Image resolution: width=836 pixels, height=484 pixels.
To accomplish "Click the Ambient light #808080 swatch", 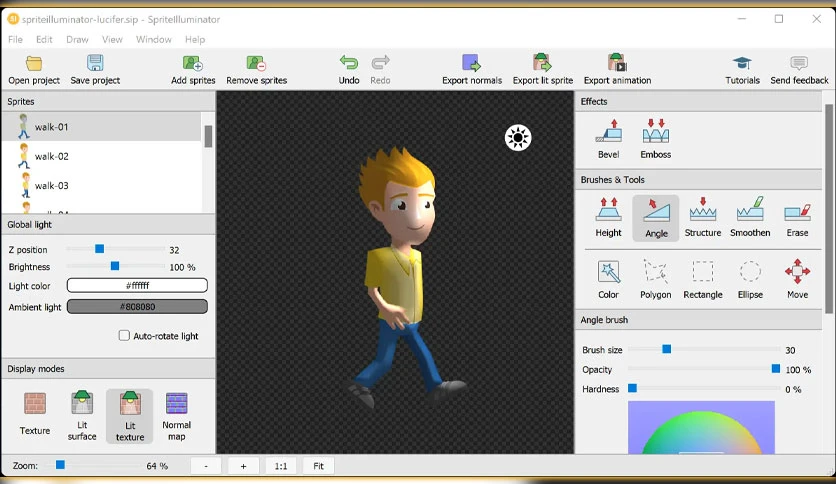I will click(x=137, y=306).
